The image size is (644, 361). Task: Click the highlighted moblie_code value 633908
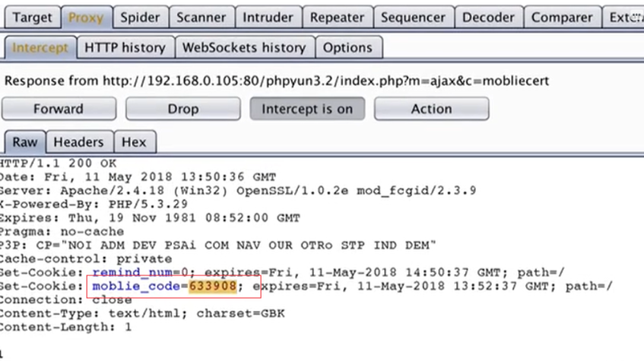(214, 286)
